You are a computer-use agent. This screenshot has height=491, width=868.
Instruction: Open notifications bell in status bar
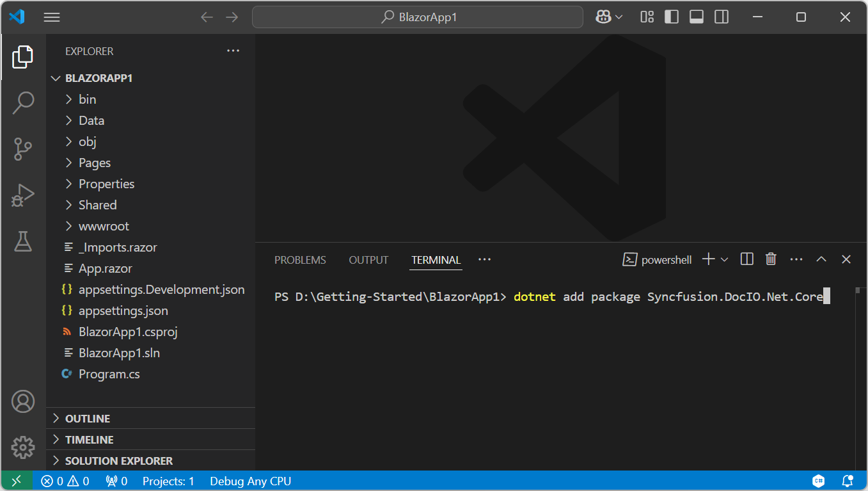tap(848, 481)
